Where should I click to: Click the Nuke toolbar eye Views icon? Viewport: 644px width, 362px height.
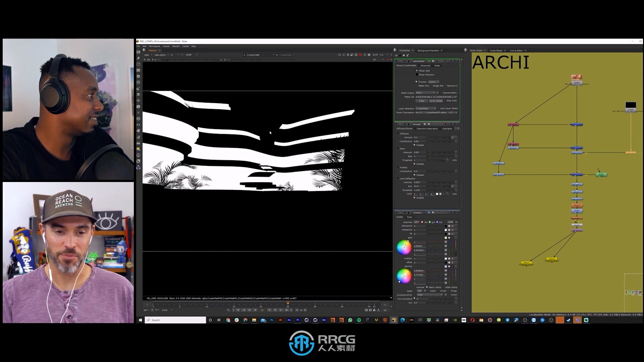pyautogui.click(x=138, y=125)
